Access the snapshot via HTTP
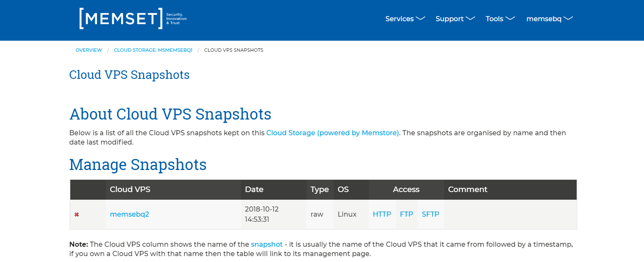 (x=382, y=215)
